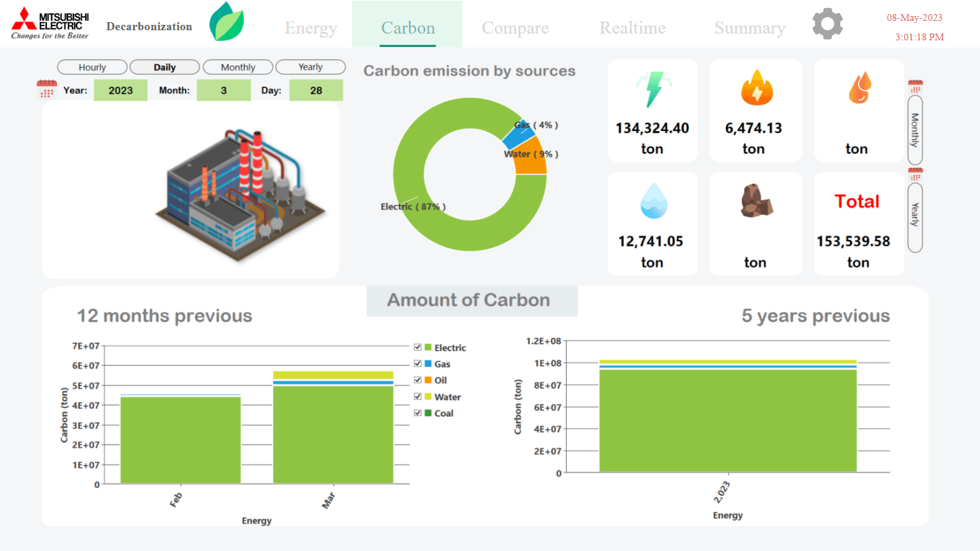Switch to the Realtime tab

point(632,28)
